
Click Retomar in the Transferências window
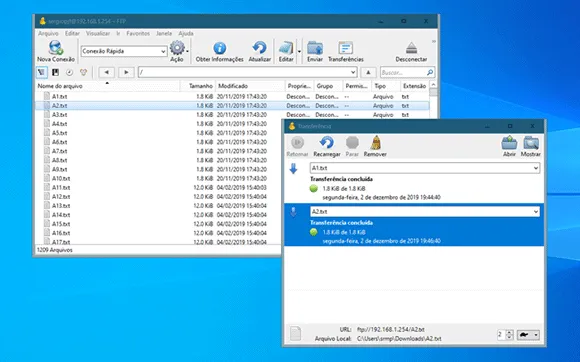(297, 147)
